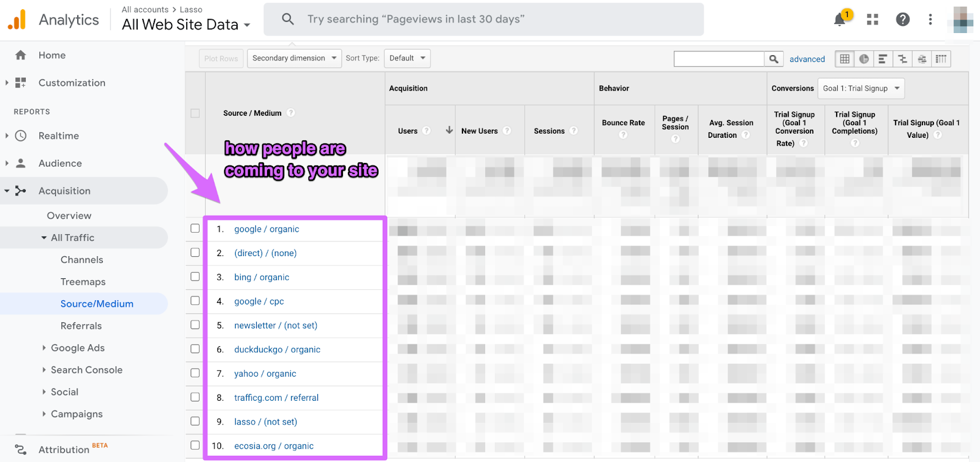Check the duckduckgo / organic row

[x=195, y=349]
